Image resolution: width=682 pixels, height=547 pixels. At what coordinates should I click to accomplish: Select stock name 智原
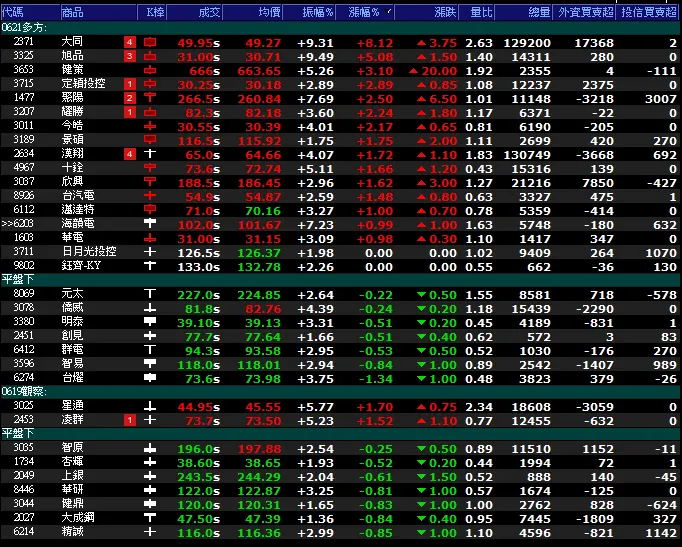72,447
